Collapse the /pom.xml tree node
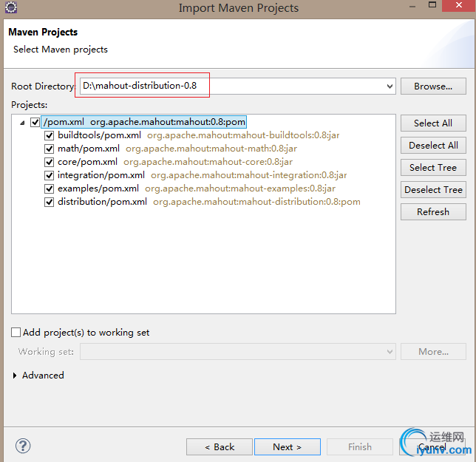476x462 pixels. [x=22, y=123]
